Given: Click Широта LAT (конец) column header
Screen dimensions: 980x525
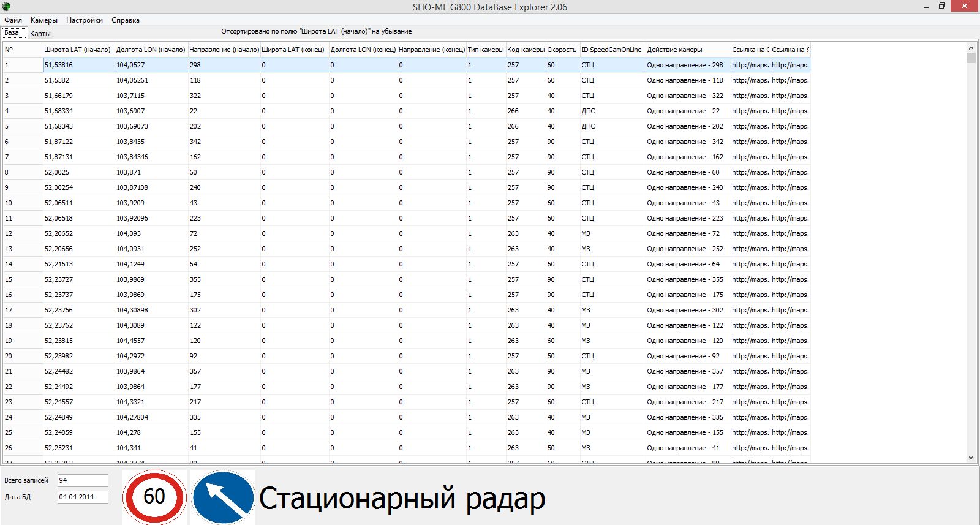Looking at the screenshot, I should [x=295, y=50].
